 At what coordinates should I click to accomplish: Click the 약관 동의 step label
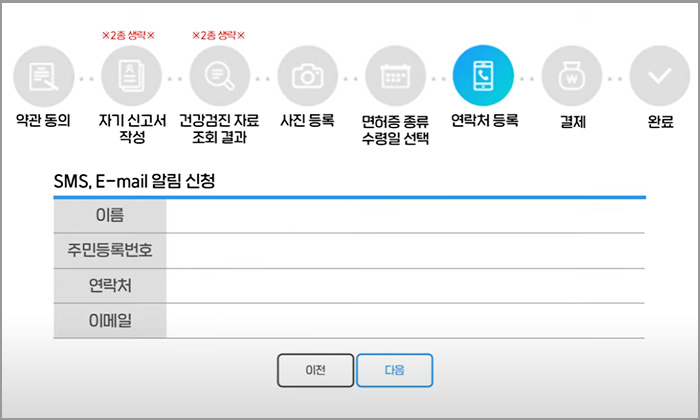click(43, 120)
